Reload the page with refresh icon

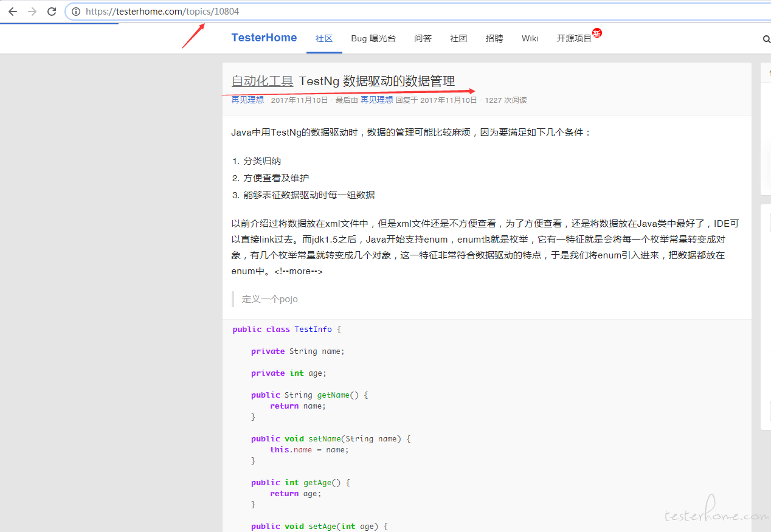tap(52, 12)
